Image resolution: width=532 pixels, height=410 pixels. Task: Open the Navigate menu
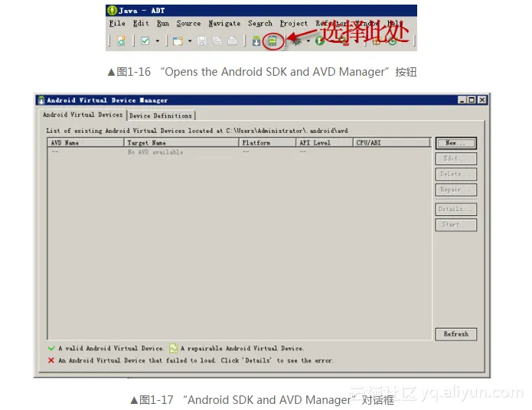pos(224,24)
